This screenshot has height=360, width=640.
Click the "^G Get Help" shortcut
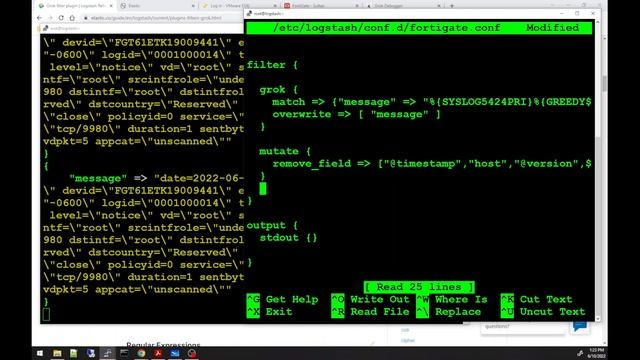282,299
